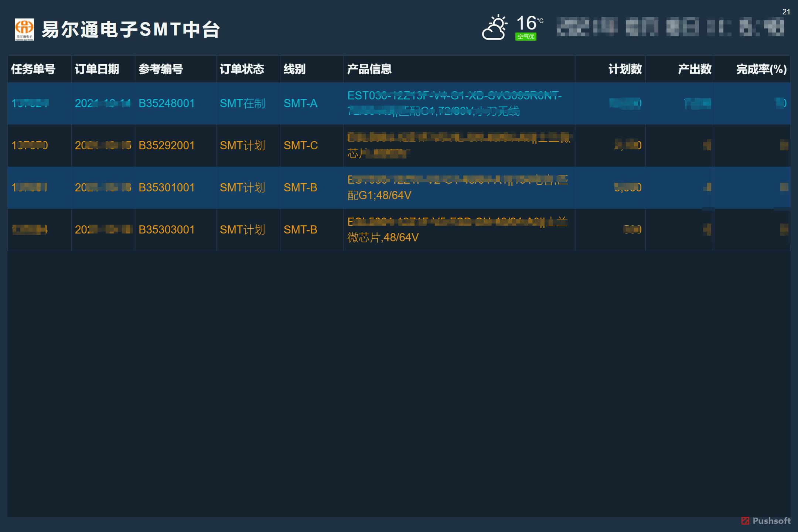Click the 订单日期 column header
The width and height of the screenshot is (798, 532).
[x=97, y=69]
